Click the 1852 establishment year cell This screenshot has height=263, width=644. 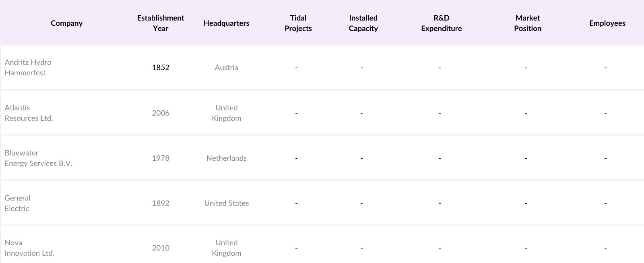pyautogui.click(x=160, y=68)
